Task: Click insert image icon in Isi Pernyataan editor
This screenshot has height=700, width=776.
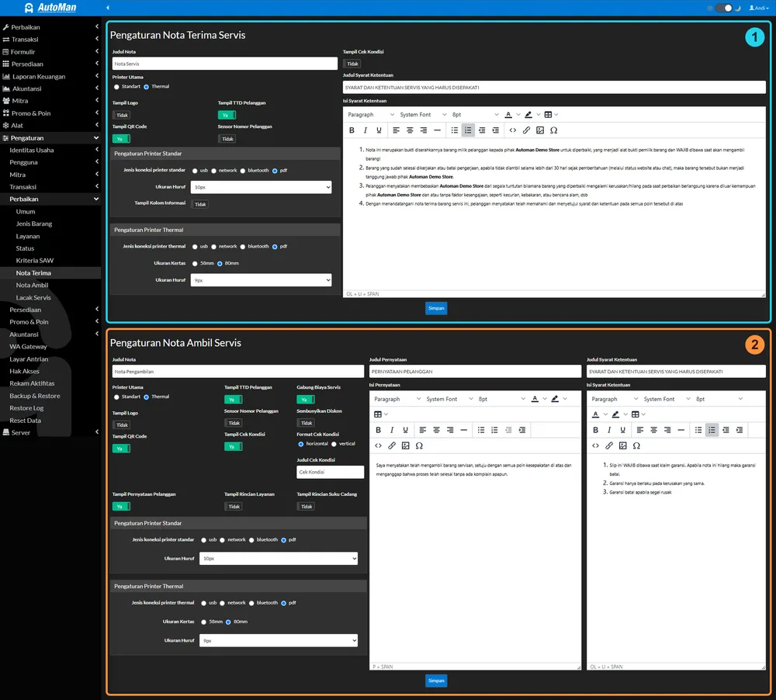Action: [405, 445]
